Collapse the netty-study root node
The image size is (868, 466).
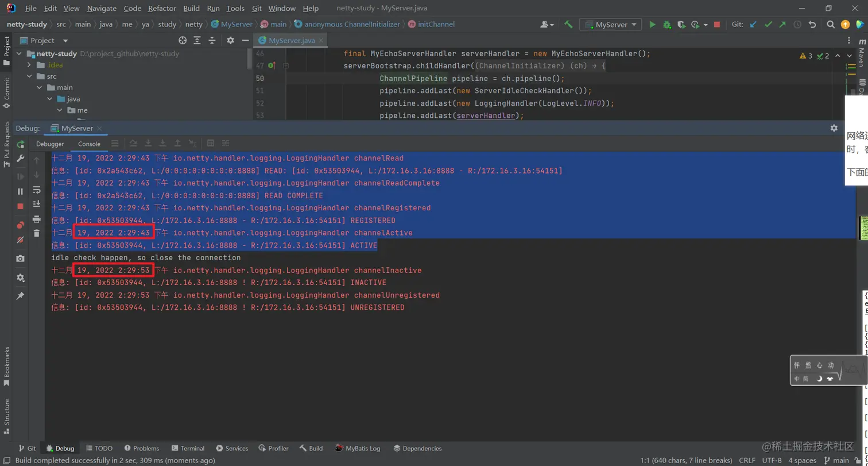click(19, 53)
